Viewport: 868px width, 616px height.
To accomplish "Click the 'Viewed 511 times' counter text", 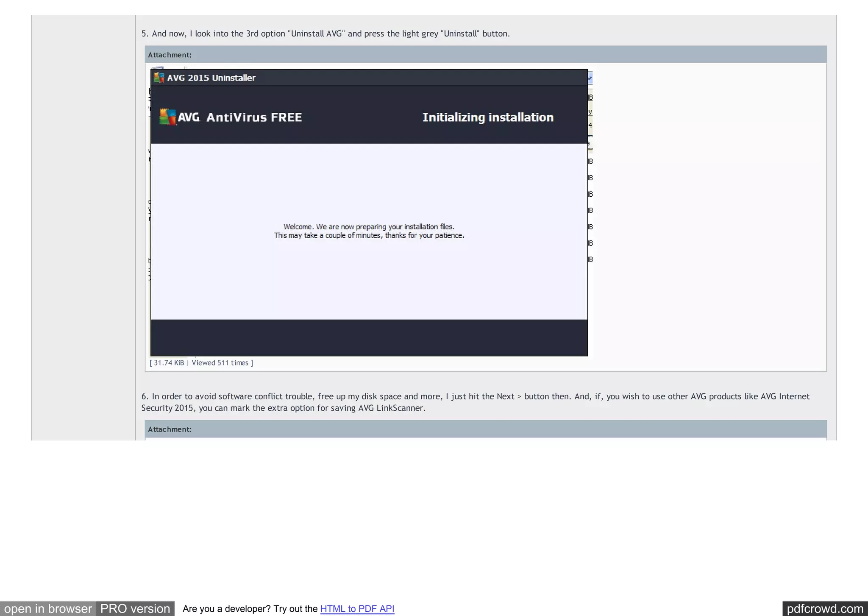I will 220,363.
